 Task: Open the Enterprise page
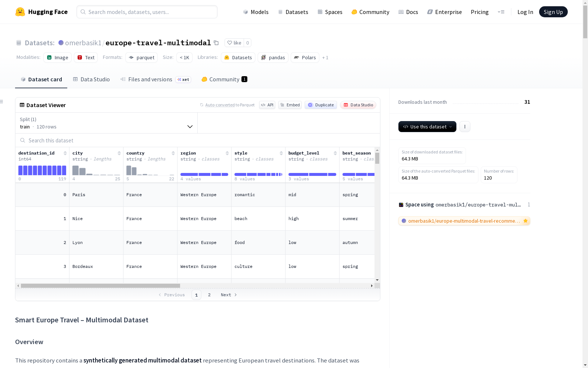pos(445,12)
